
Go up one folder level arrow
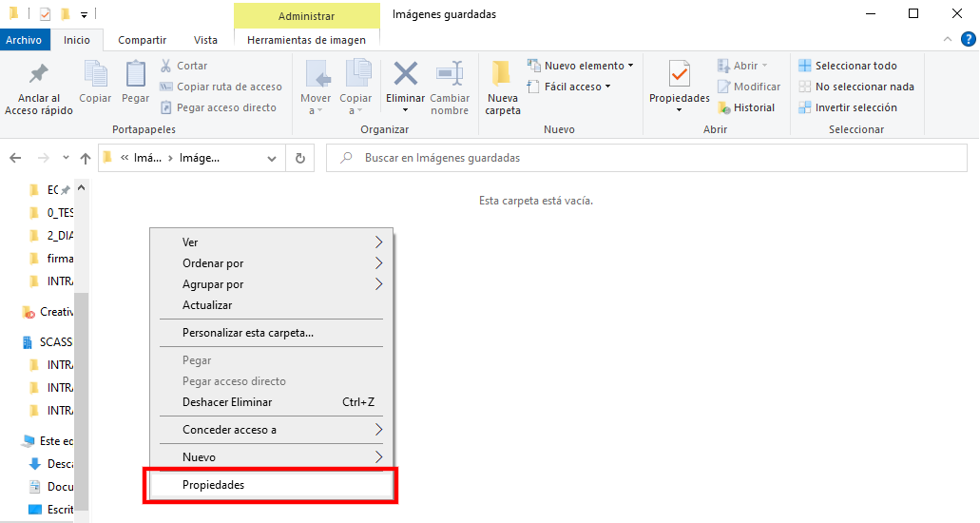click(86, 158)
